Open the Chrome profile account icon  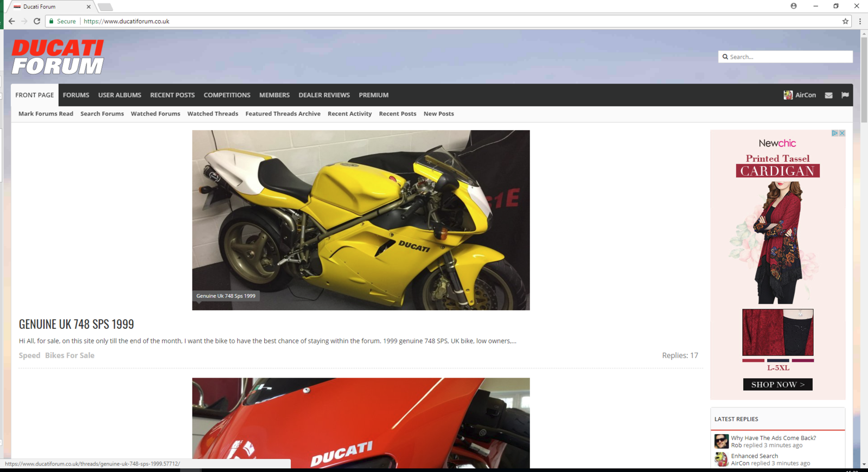click(x=794, y=6)
